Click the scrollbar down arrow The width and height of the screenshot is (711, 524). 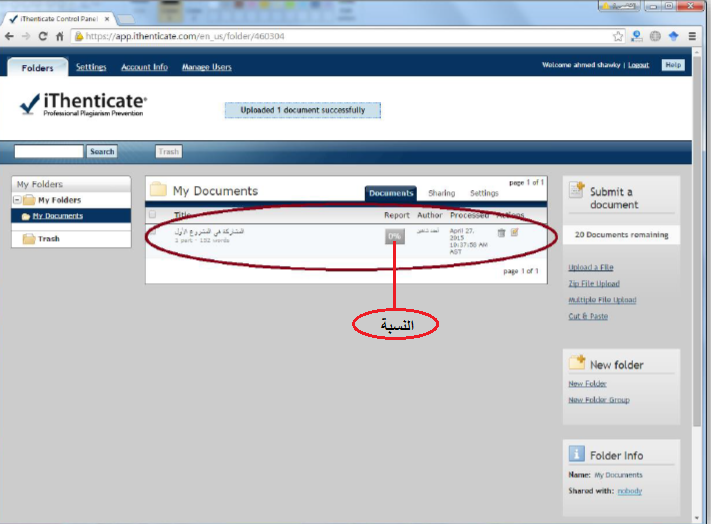coord(697,518)
